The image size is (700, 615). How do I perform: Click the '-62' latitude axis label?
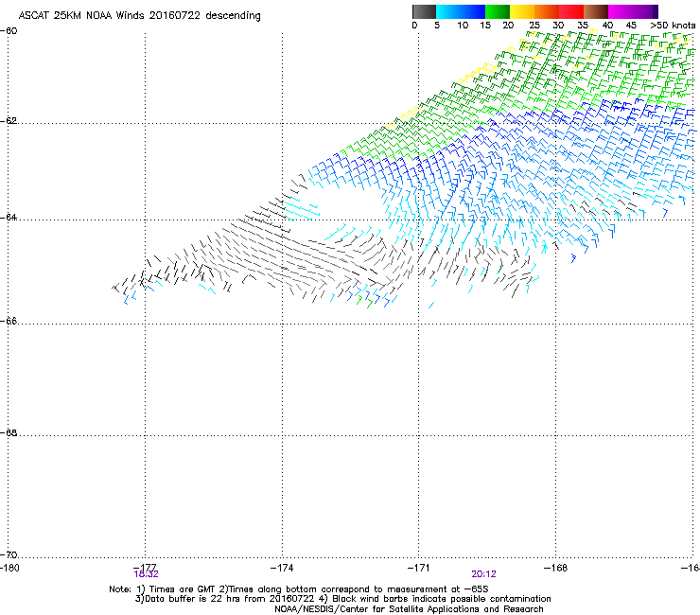[9, 121]
